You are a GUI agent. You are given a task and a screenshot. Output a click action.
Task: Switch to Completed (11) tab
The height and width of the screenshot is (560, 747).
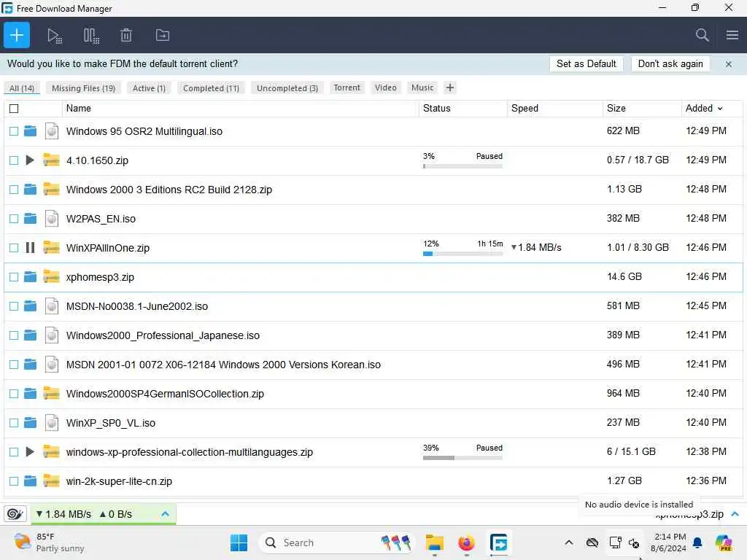click(x=211, y=88)
